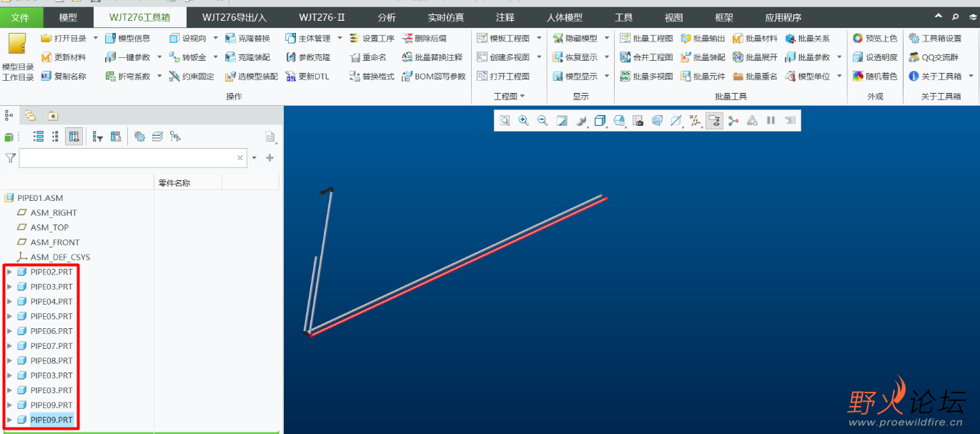Click the 更新DTL tool
This screenshot has height=434, width=980.
point(307,76)
